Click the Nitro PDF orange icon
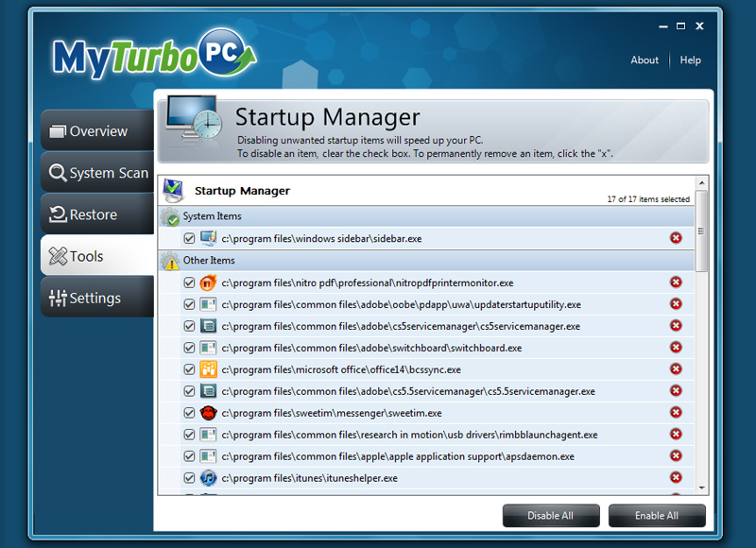The width and height of the screenshot is (756, 548). click(x=209, y=283)
